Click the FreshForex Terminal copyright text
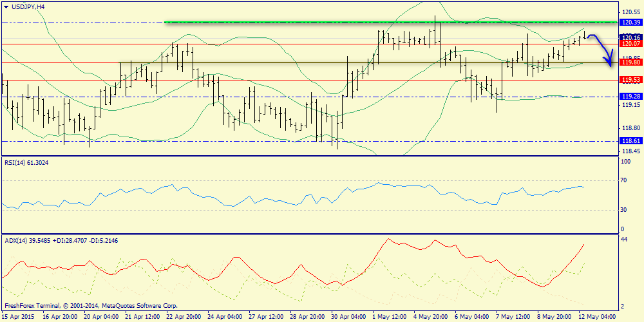The height and width of the screenshot is (322, 644). click(91, 306)
